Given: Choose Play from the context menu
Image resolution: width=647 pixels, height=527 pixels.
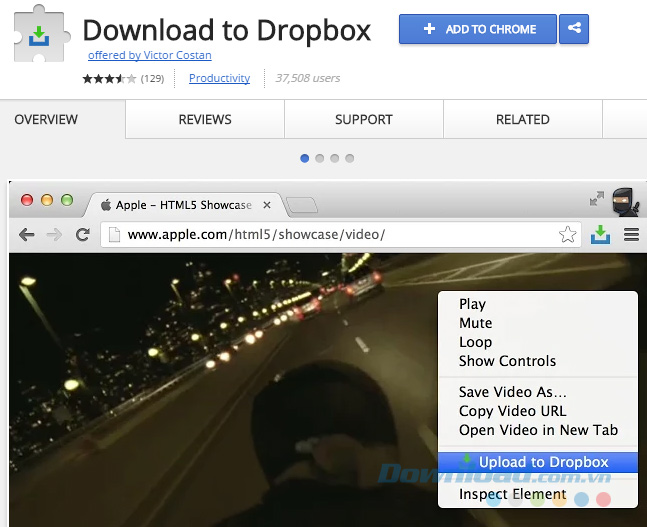Looking at the screenshot, I should click(x=538, y=304).
